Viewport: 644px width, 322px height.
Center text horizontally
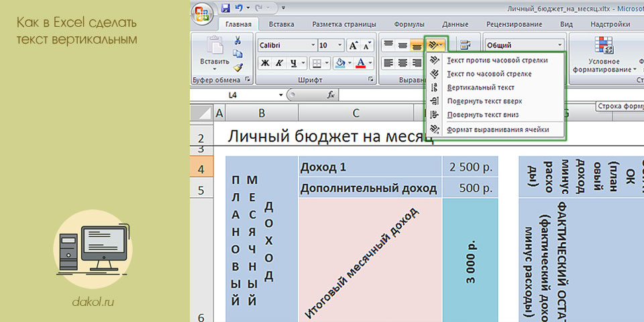click(x=402, y=63)
